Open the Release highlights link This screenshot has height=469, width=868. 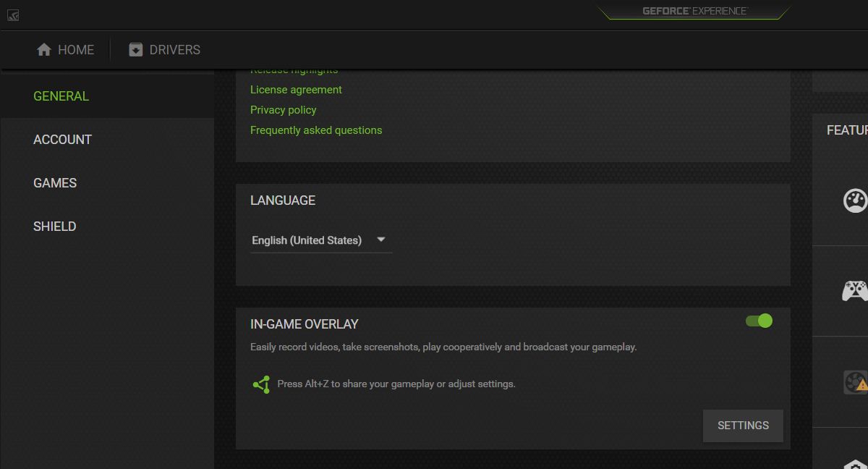(294, 71)
